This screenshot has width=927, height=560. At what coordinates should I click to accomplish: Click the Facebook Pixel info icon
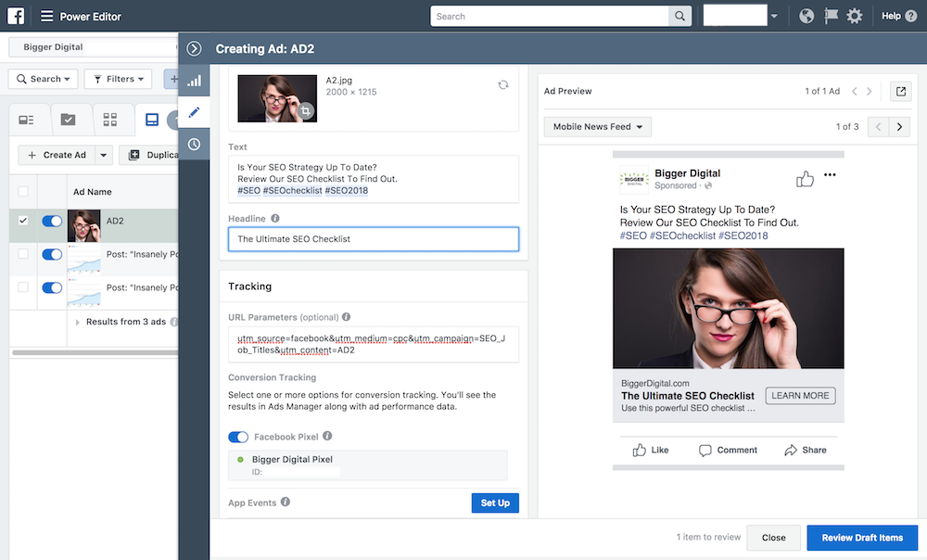[327, 436]
